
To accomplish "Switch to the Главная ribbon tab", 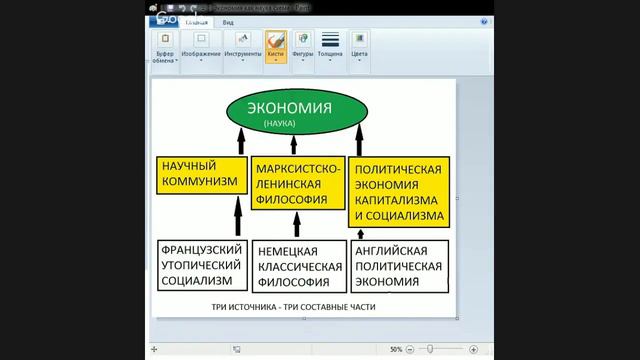I will pyautogui.click(x=197, y=22).
